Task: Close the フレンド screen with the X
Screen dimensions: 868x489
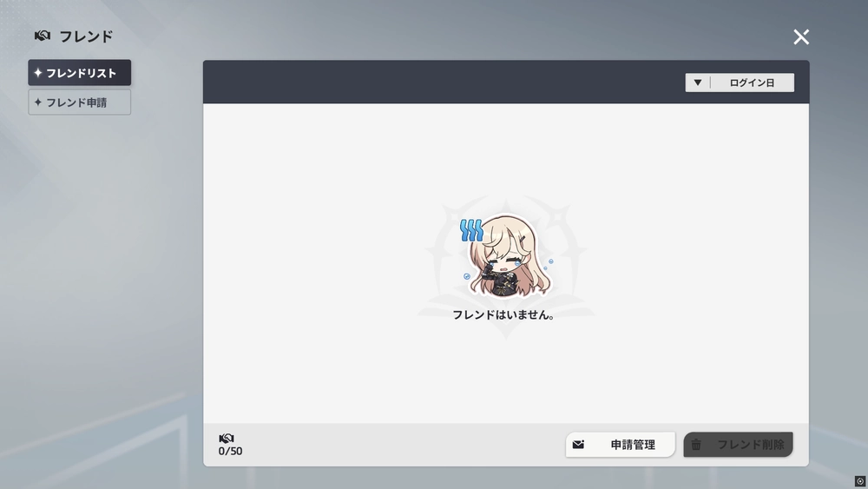Action: pyautogui.click(x=801, y=37)
